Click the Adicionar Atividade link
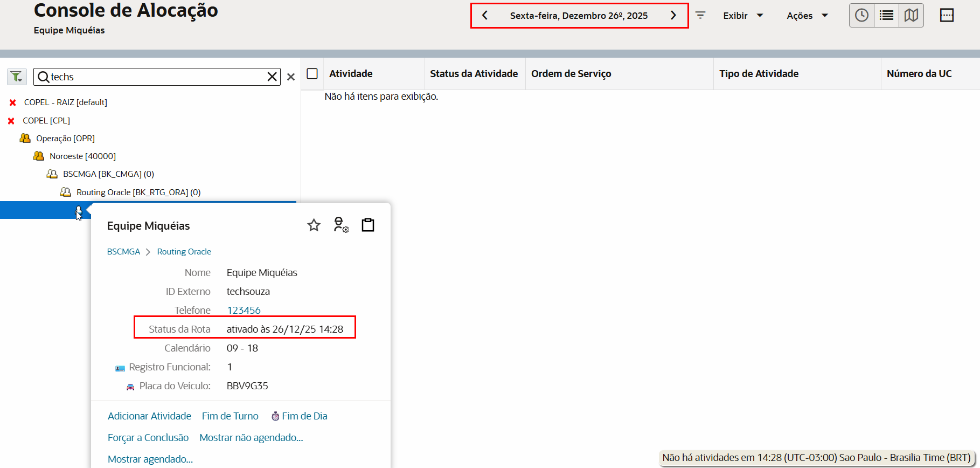The height and width of the screenshot is (468, 980). [x=149, y=416]
